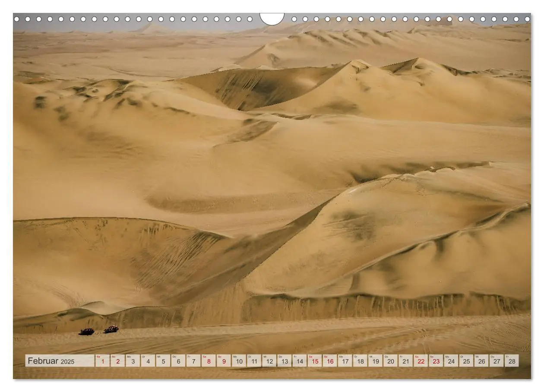Click date 5 in the calendar strip

[163, 361]
